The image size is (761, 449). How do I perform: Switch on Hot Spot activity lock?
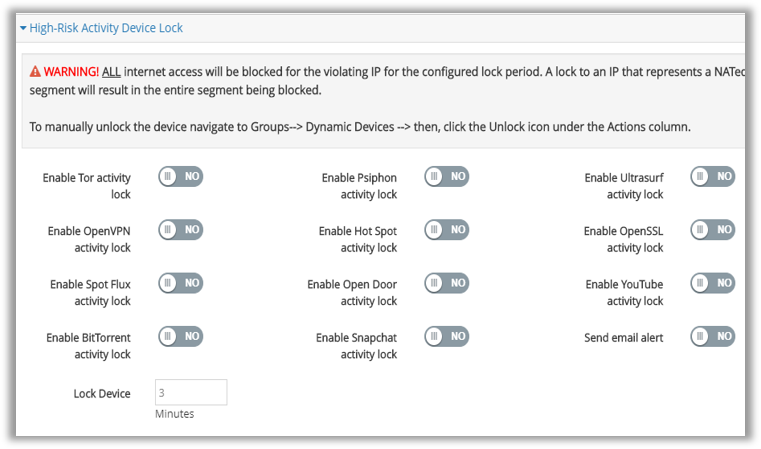[447, 230]
